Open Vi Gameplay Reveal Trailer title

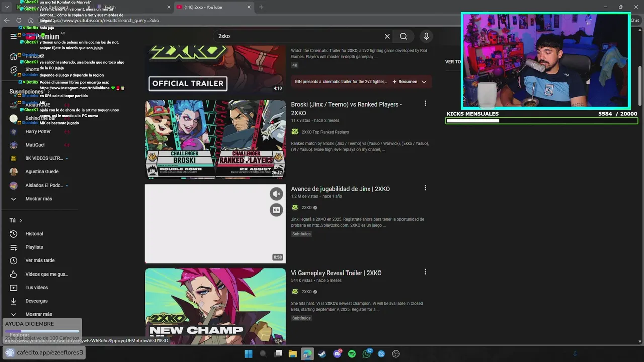[336, 273]
